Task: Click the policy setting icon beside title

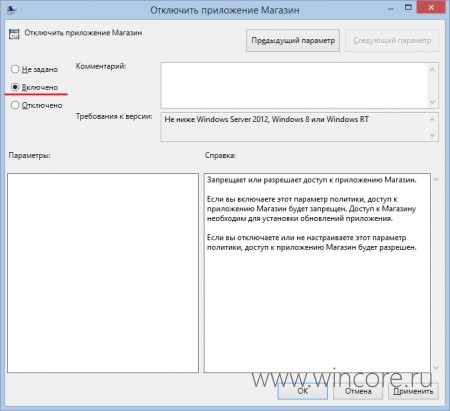Action: (14, 34)
